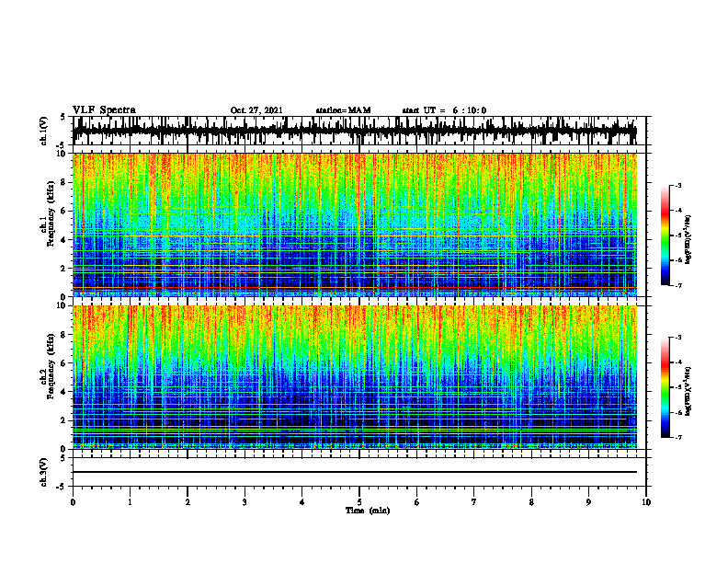Click time axis tick label "5"
The width and height of the screenshot is (728, 563).
click(x=359, y=502)
